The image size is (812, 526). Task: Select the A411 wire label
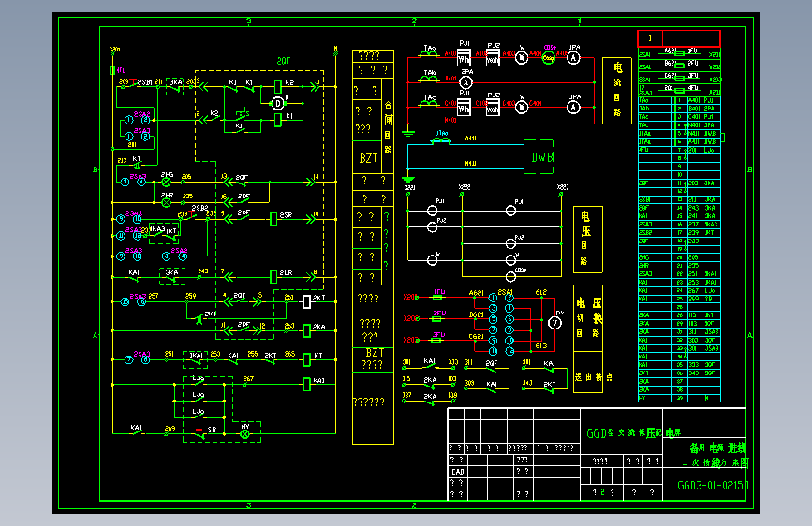tap(470, 139)
